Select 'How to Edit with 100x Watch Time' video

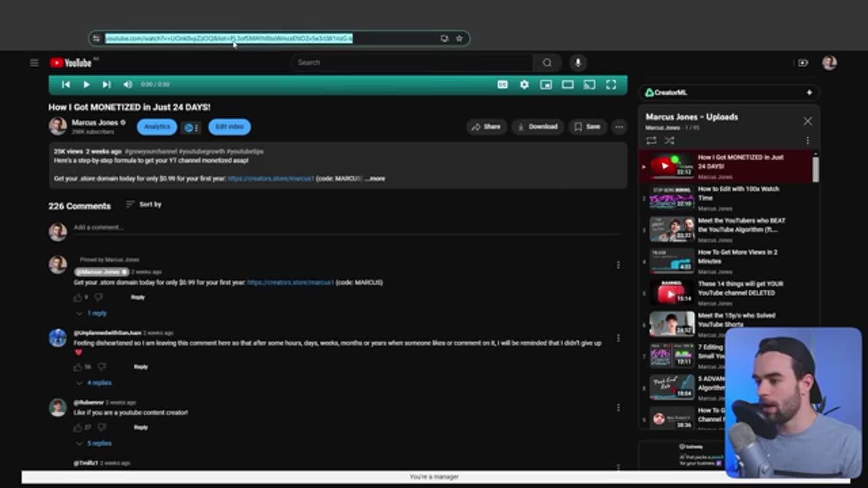pyautogui.click(x=726, y=198)
